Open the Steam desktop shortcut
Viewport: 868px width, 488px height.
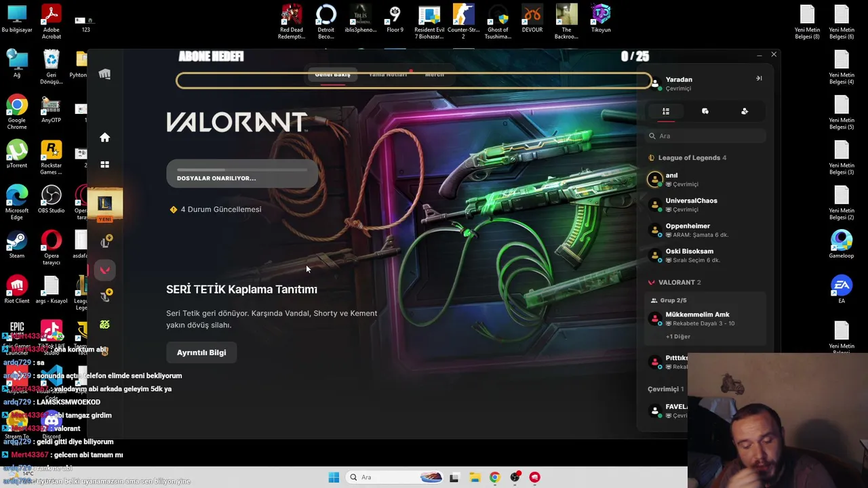tap(17, 245)
